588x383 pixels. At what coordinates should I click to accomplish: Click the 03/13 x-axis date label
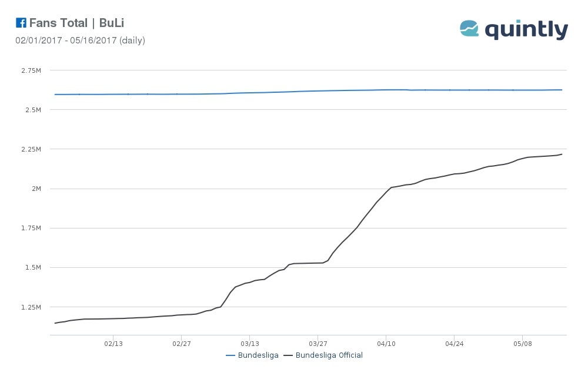coord(249,343)
